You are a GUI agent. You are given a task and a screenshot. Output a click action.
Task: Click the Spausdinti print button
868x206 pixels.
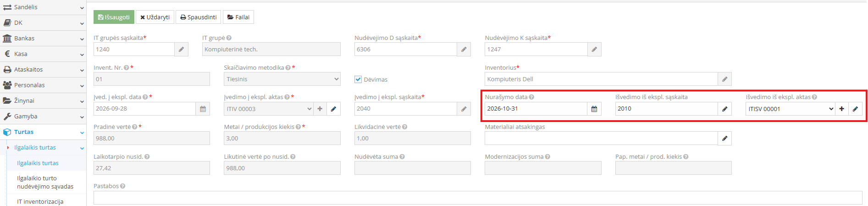click(198, 17)
